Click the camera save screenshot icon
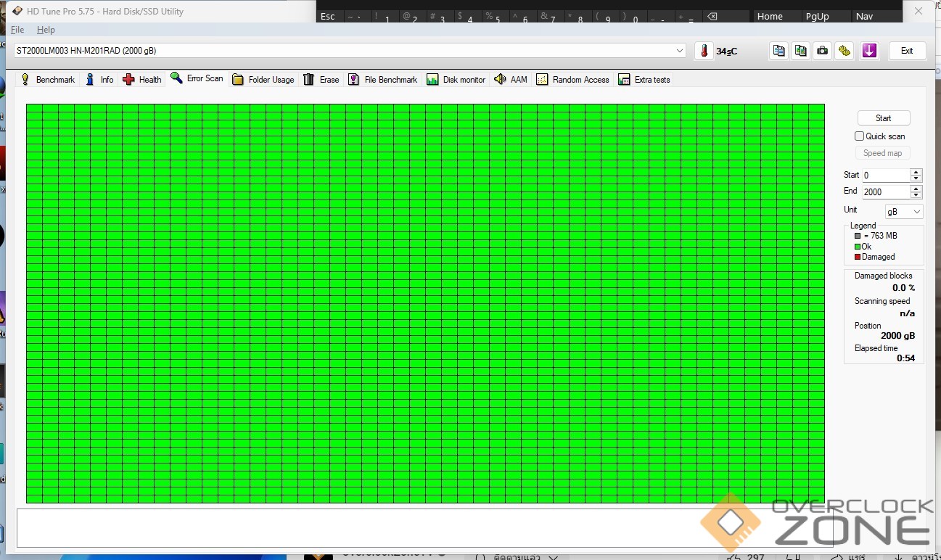 [x=822, y=51]
